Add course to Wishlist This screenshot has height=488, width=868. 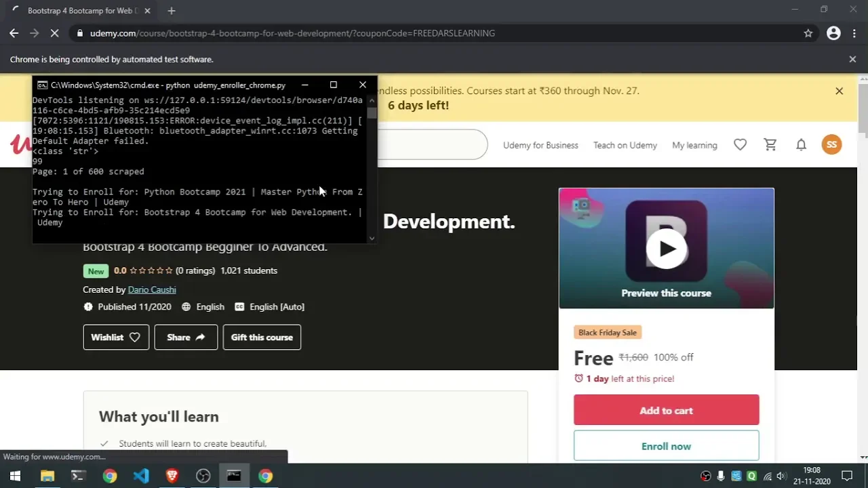tap(116, 338)
